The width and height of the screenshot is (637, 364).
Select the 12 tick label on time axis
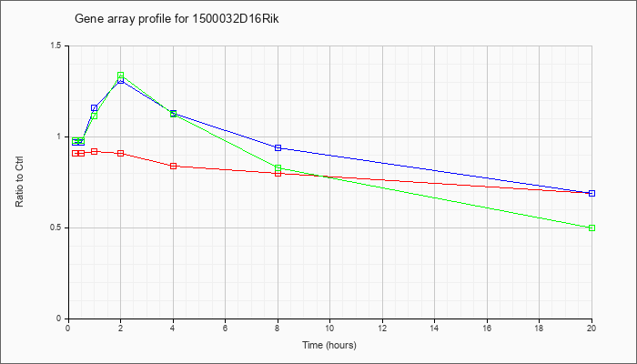point(382,328)
